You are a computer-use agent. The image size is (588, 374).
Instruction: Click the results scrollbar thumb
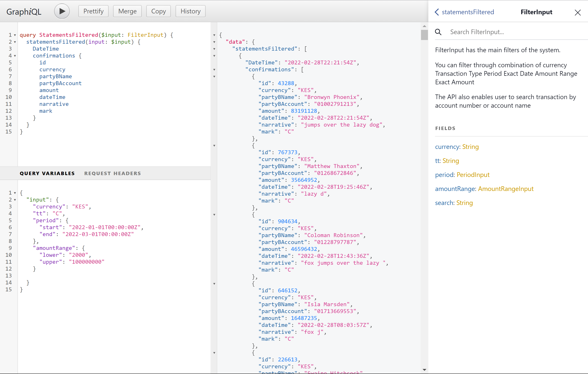(x=424, y=35)
